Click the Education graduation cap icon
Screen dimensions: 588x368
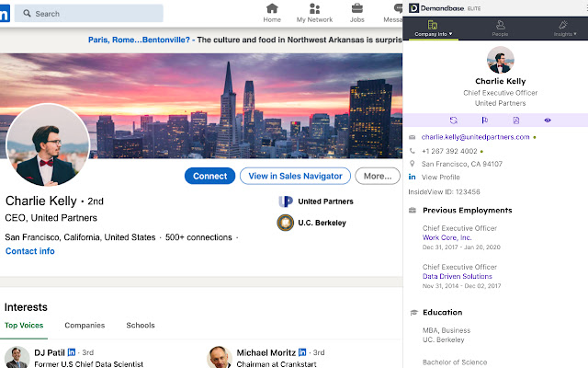coord(413,313)
